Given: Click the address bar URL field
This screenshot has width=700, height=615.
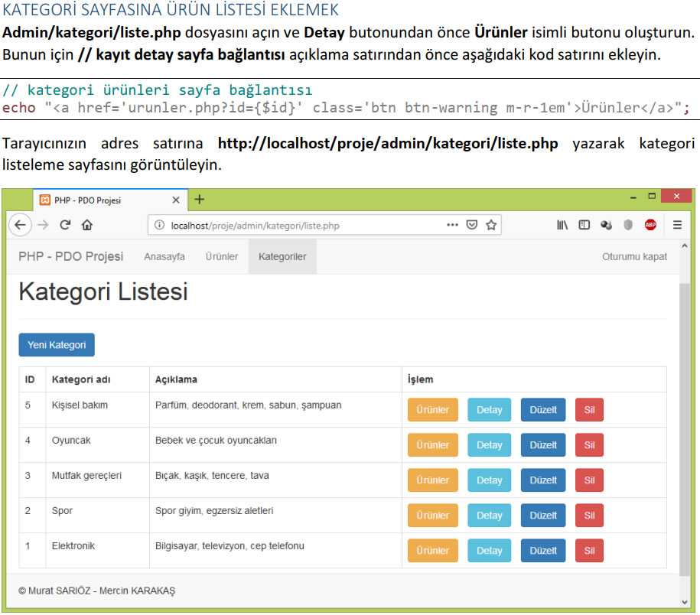Looking at the screenshot, I should coord(306,226).
